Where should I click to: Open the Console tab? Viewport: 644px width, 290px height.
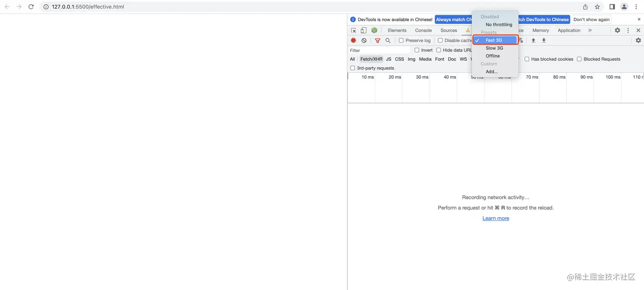pyautogui.click(x=423, y=30)
